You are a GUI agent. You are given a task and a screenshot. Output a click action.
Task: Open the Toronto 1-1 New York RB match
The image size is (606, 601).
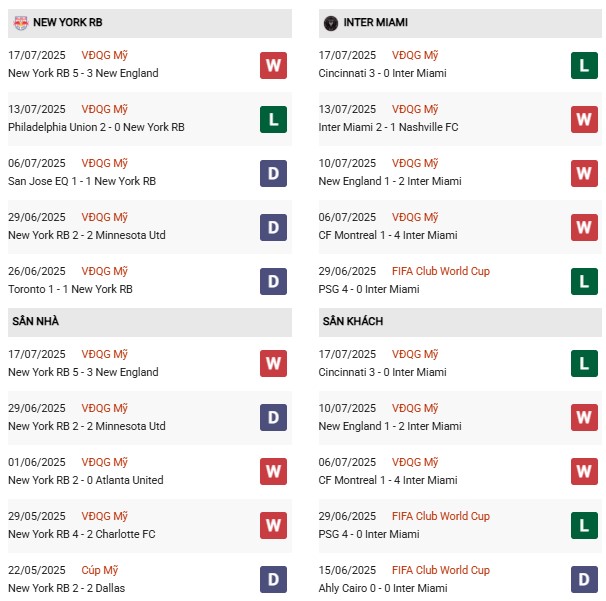70,289
